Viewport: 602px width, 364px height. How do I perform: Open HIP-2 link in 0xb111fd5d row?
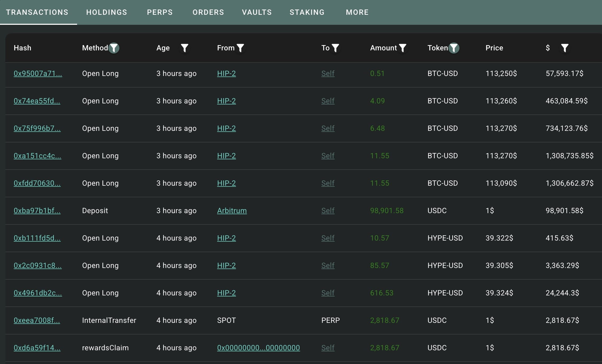point(226,238)
